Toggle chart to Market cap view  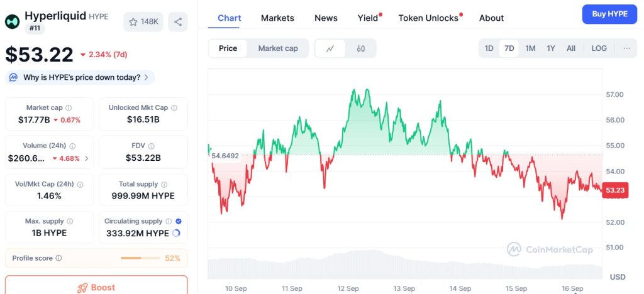pos(278,48)
